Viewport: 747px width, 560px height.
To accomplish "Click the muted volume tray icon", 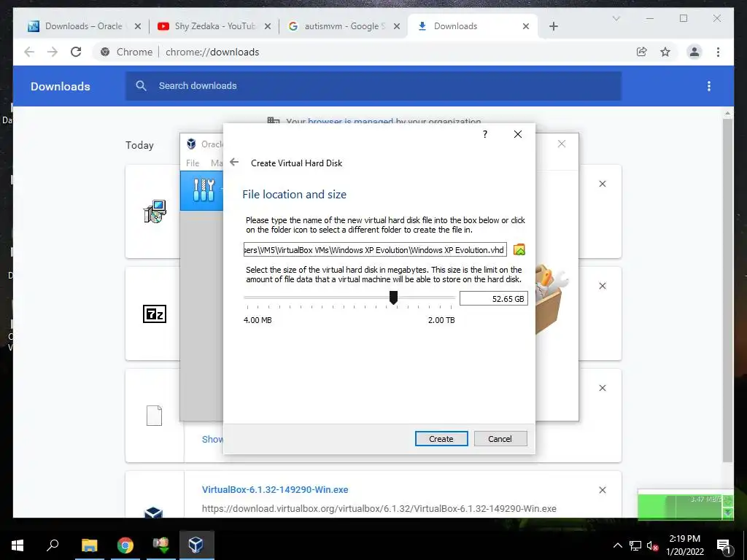I will coord(653,545).
